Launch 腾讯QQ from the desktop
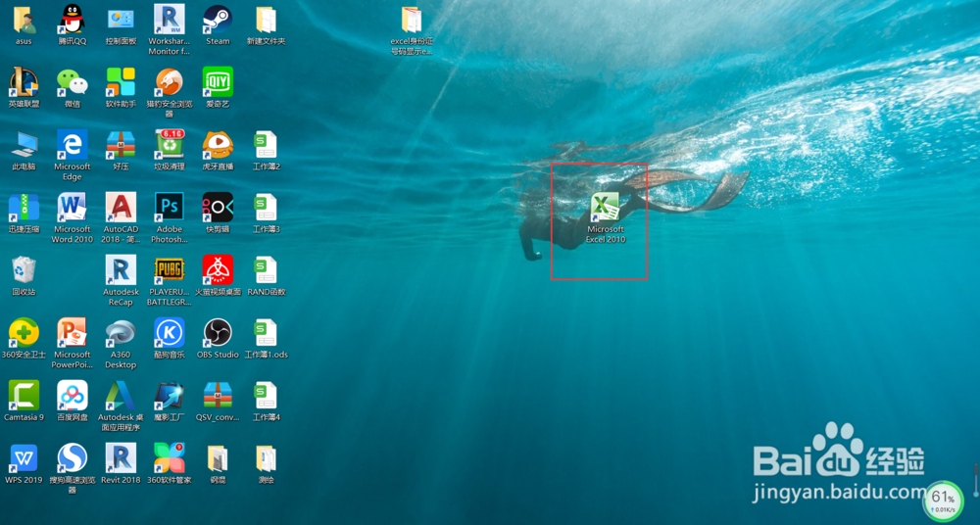The height and width of the screenshot is (525, 980). click(72, 24)
